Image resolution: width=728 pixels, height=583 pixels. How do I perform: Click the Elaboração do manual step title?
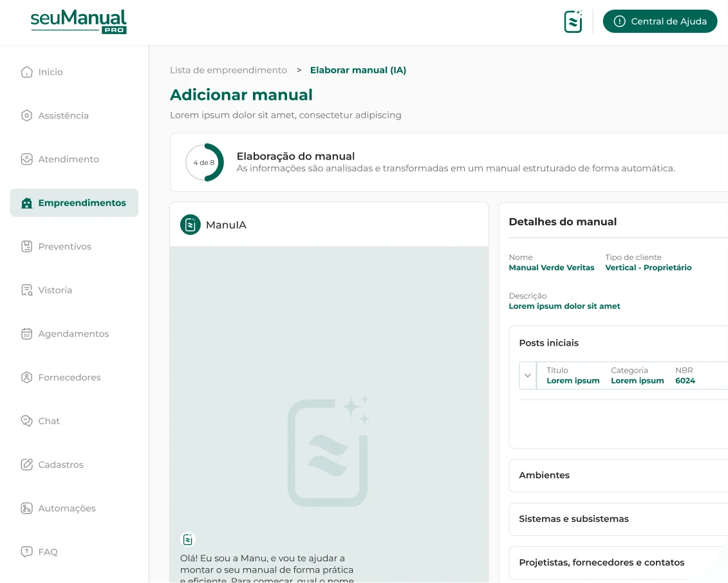point(295,156)
